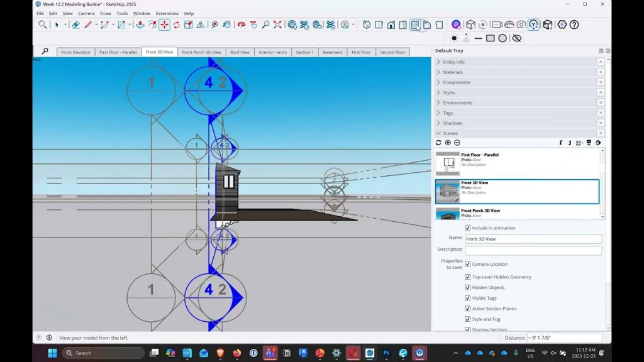Uncheck Include in animation checkbox
Image resolution: width=644 pixels, height=362 pixels.
click(467, 228)
